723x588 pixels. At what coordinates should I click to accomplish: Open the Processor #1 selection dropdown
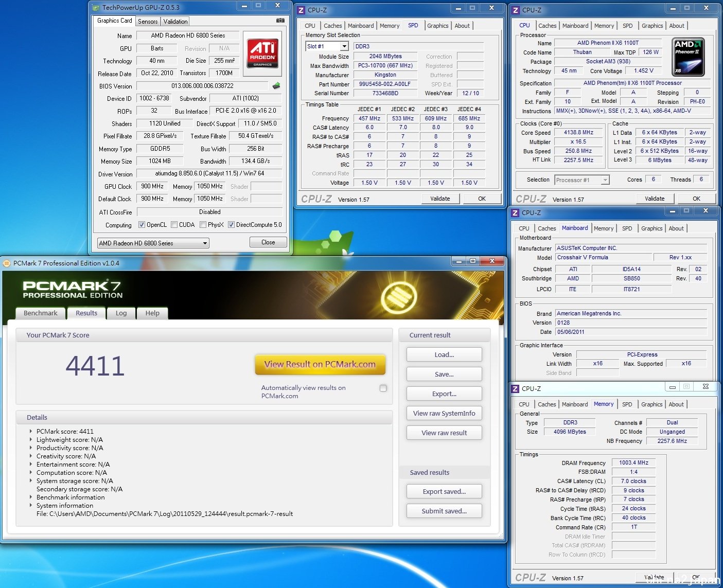tap(582, 180)
